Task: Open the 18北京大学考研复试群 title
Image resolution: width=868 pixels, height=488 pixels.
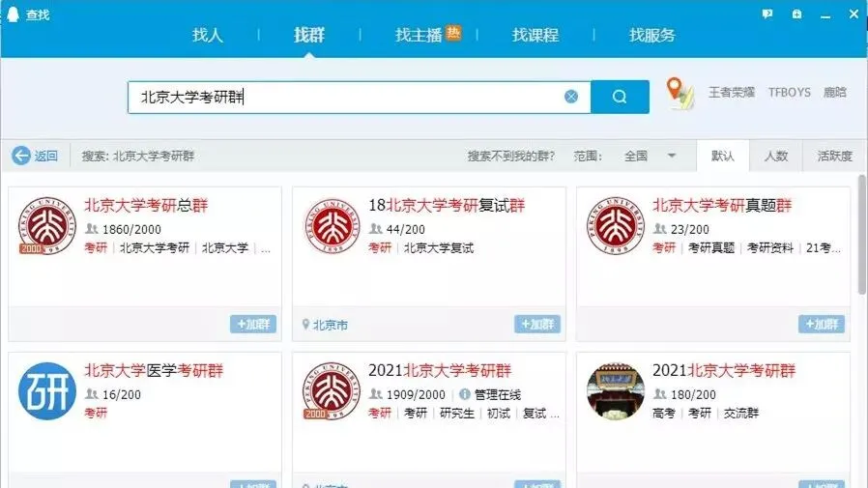Action: coord(447,205)
